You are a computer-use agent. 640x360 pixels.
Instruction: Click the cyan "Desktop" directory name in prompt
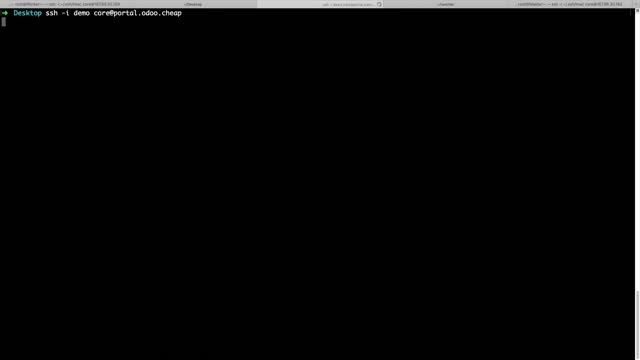pyautogui.click(x=27, y=13)
